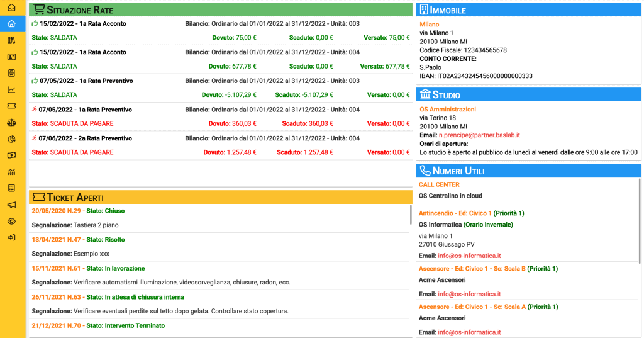The width and height of the screenshot is (644, 338).
Task: Click info@os-informatica.it under OS Informatica
Action: pyautogui.click(x=469, y=256)
